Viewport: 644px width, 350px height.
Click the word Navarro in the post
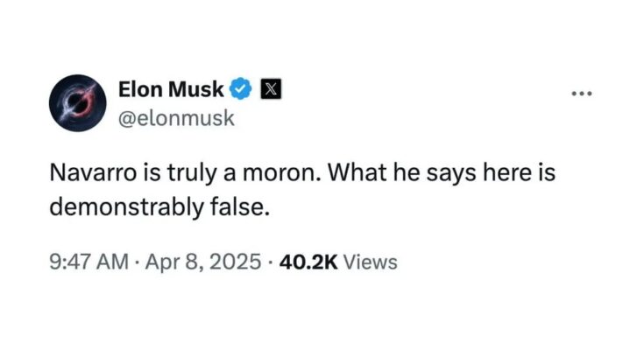coord(93,172)
